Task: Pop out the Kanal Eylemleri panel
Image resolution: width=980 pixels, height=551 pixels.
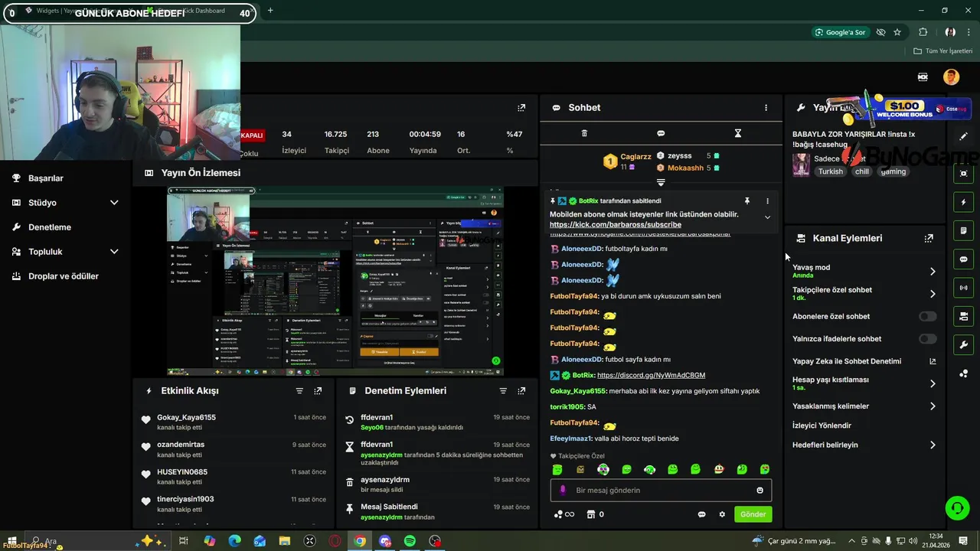Action: pos(929,238)
